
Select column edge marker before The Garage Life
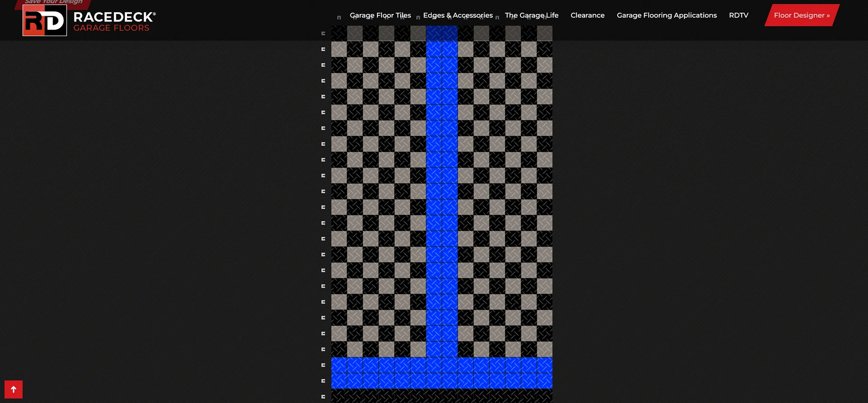497,18
